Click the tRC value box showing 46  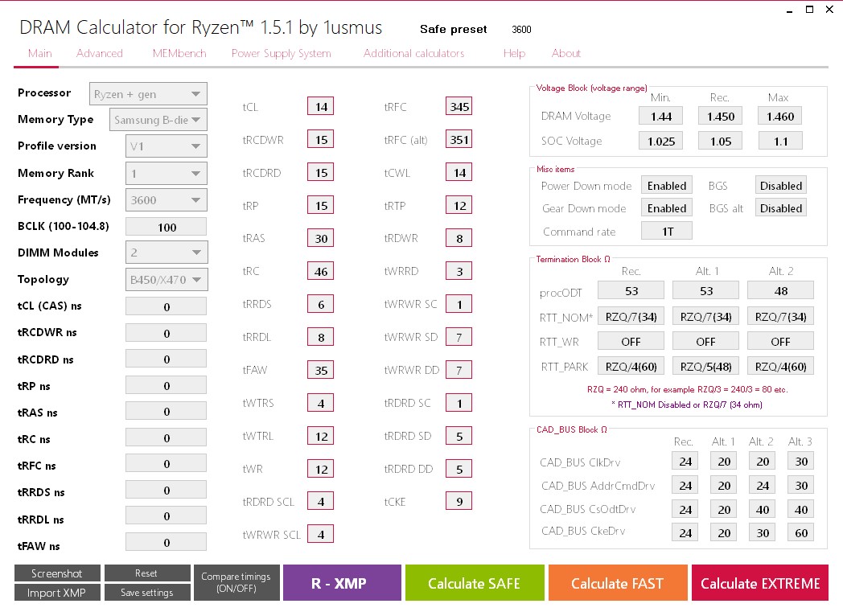tap(321, 272)
